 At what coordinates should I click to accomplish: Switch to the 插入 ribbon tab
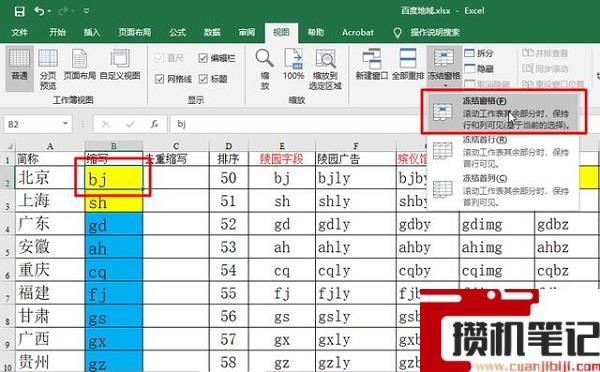coord(92,33)
